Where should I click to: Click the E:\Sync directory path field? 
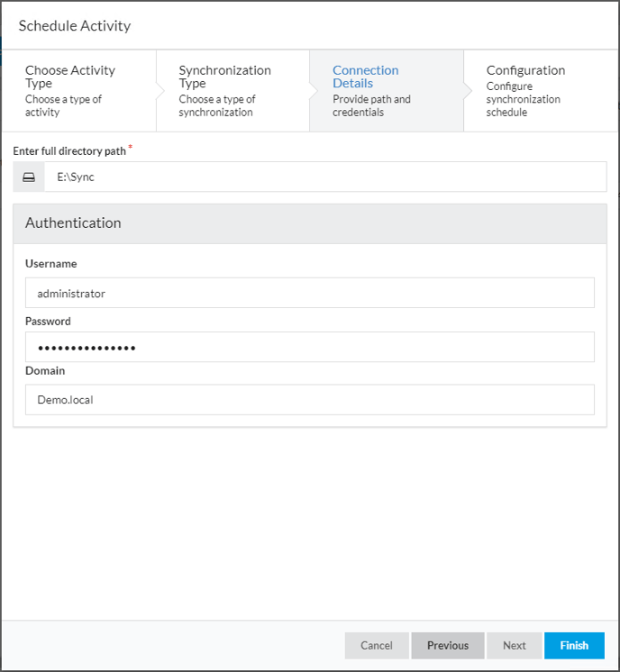click(324, 177)
